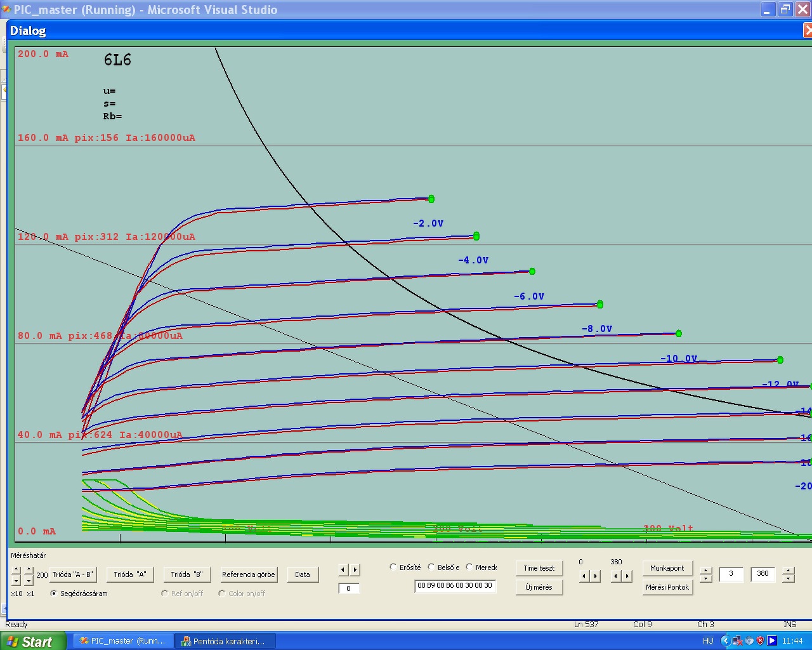
Task: Click the down spinner beside the 3 field
Action: tap(705, 579)
